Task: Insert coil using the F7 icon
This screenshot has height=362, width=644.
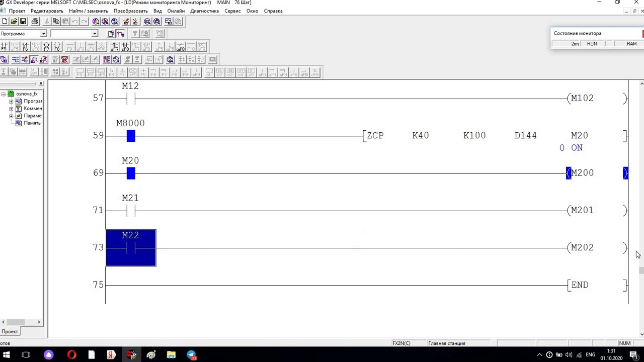Action: tap(46, 46)
